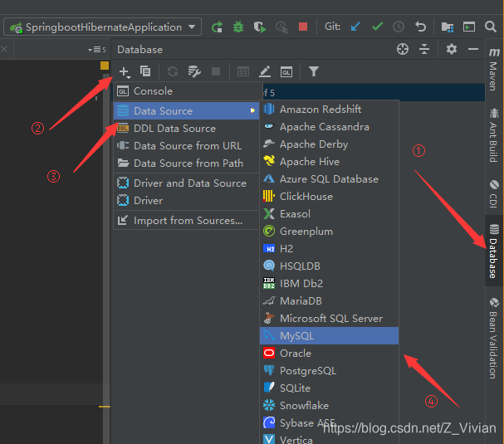Click the Edit Source pencil icon
This screenshot has width=504, height=444.
(265, 71)
